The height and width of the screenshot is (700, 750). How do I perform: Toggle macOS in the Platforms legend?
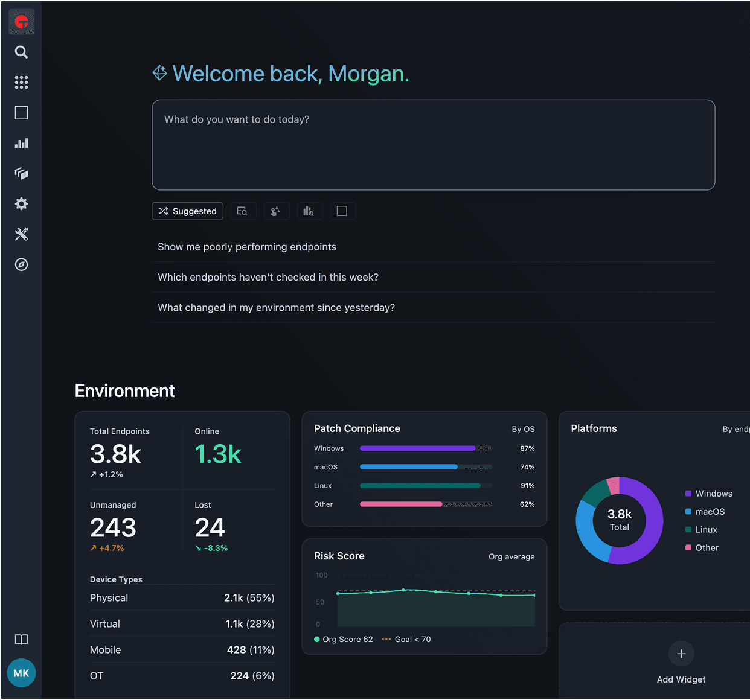pyautogui.click(x=705, y=511)
